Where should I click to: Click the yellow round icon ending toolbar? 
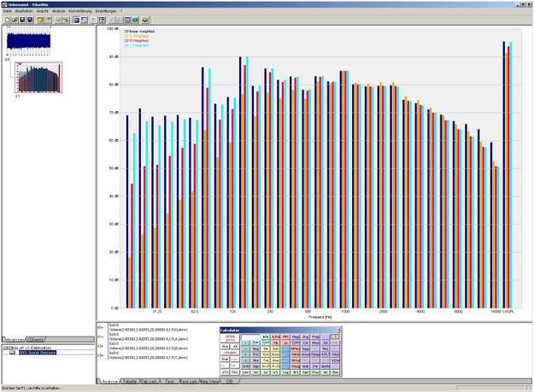pyautogui.click(x=146, y=18)
